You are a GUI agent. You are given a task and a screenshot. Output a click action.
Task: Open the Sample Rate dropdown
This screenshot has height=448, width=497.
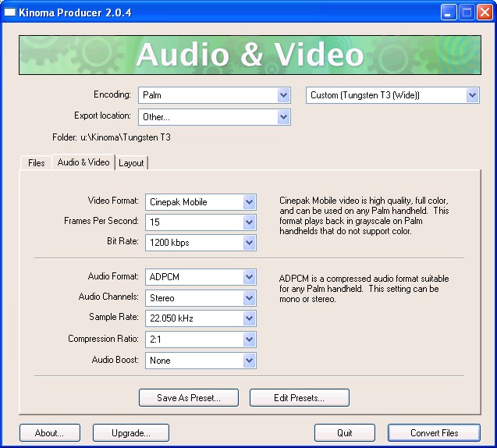tap(201, 318)
